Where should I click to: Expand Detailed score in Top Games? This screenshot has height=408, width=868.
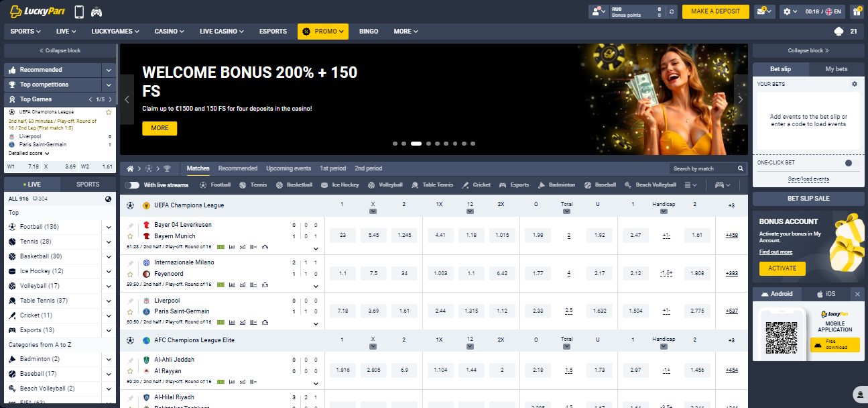(x=29, y=153)
